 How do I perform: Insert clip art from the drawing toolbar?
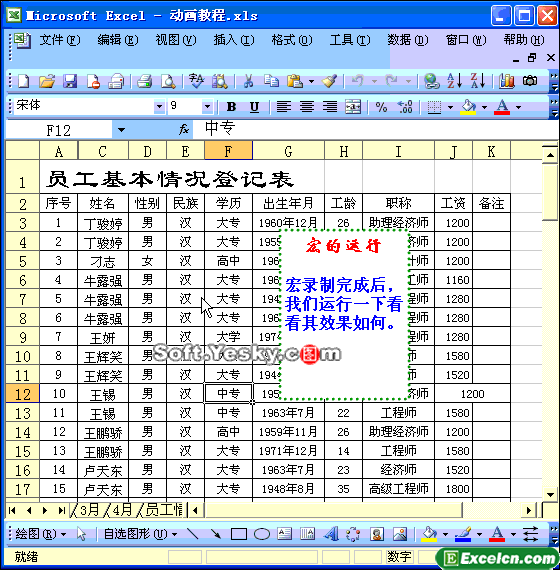pos(377,534)
